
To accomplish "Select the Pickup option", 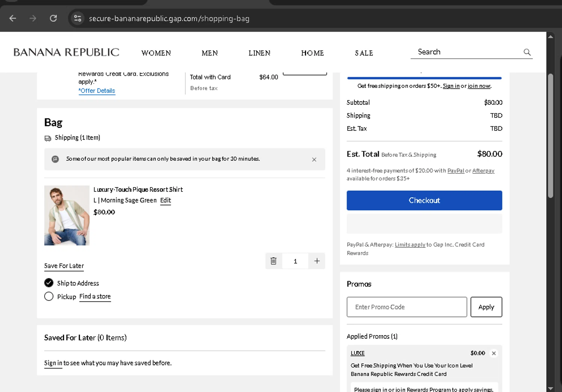I will [49, 297].
